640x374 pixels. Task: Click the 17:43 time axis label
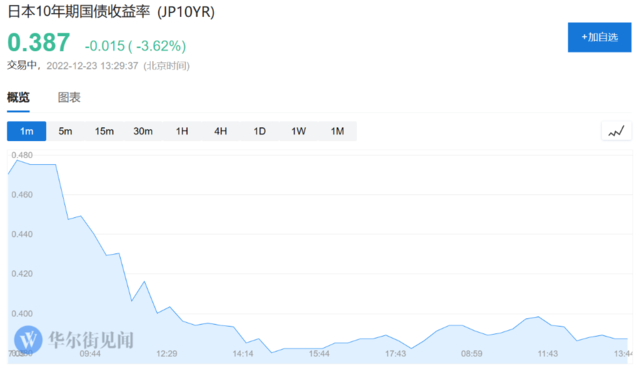coord(395,354)
